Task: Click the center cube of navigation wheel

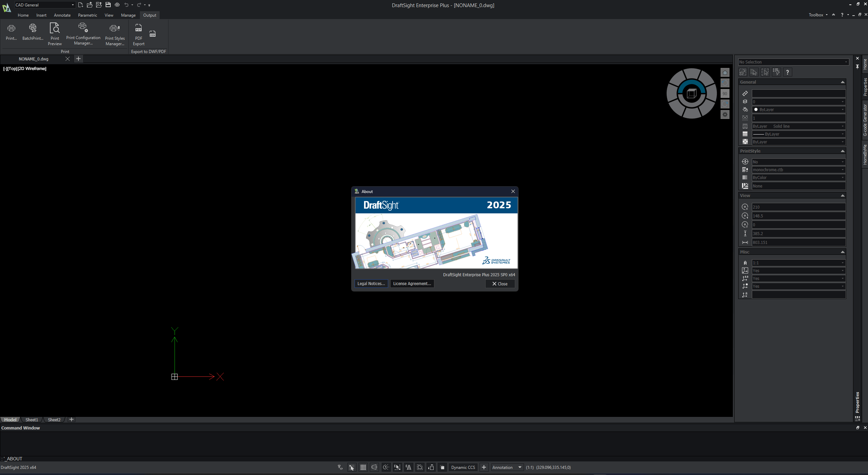Action: [x=691, y=93]
